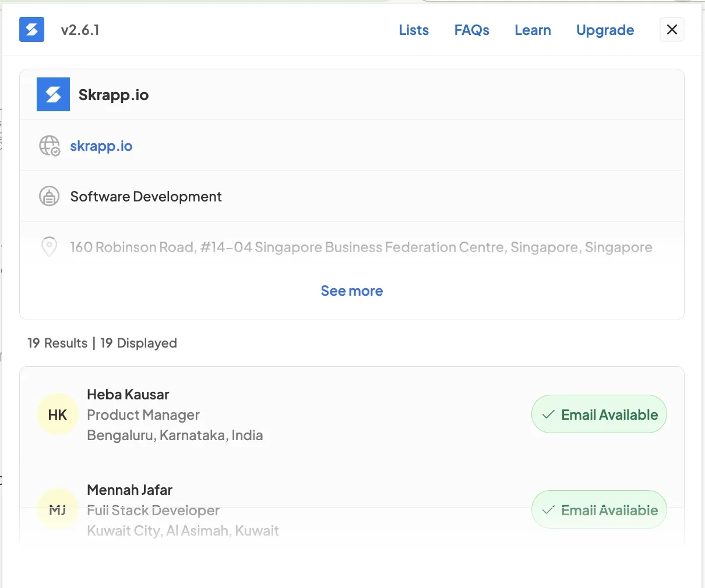The width and height of the screenshot is (705, 588).
Task: Click Email Available for Mennah Jafar
Action: pyautogui.click(x=599, y=510)
